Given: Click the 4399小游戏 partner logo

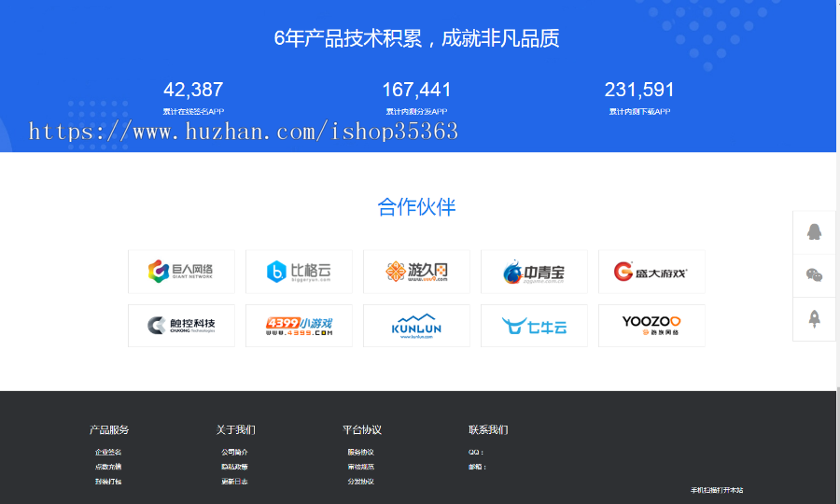Looking at the screenshot, I should pos(299,326).
